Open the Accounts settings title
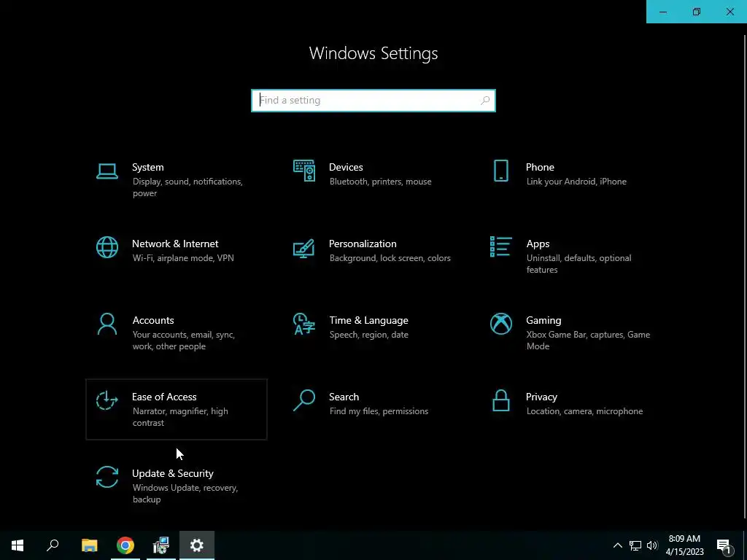 pos(153,321)
